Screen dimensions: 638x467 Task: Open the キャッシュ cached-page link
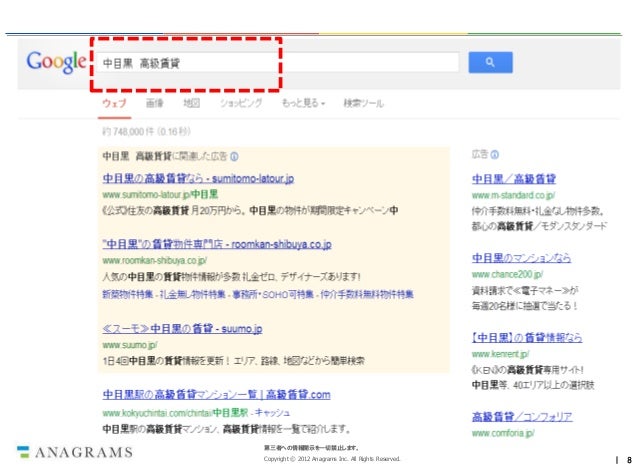point(272,413)
